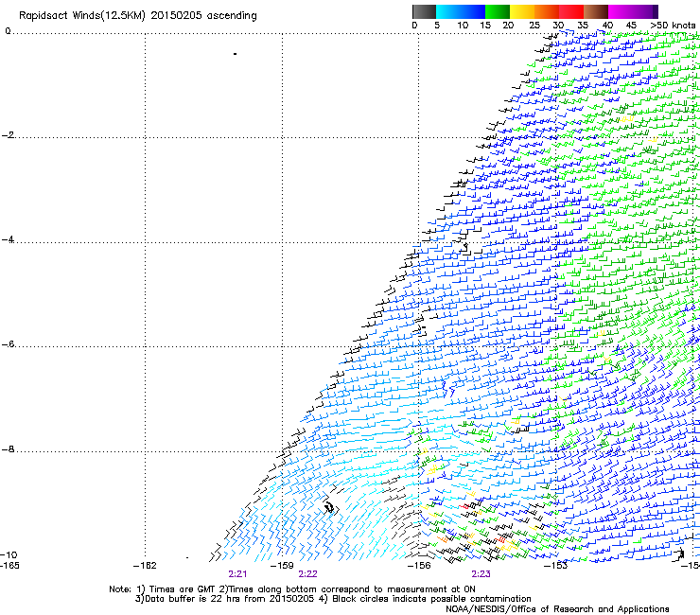Click the title 'Rapidsact Winds(12.5KM) 20150205 ascending'
The image size is (700, 615).
coord(138,16)
